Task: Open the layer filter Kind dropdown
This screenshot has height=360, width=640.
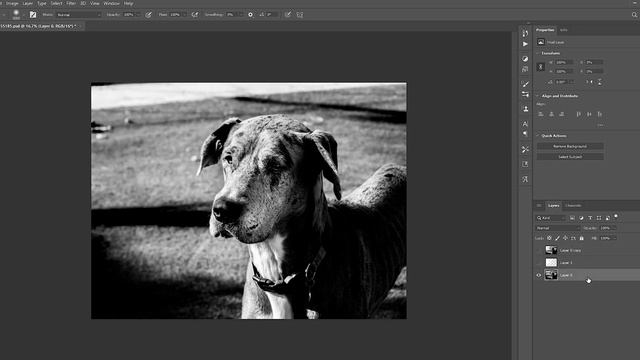Action: pos(551,218)
